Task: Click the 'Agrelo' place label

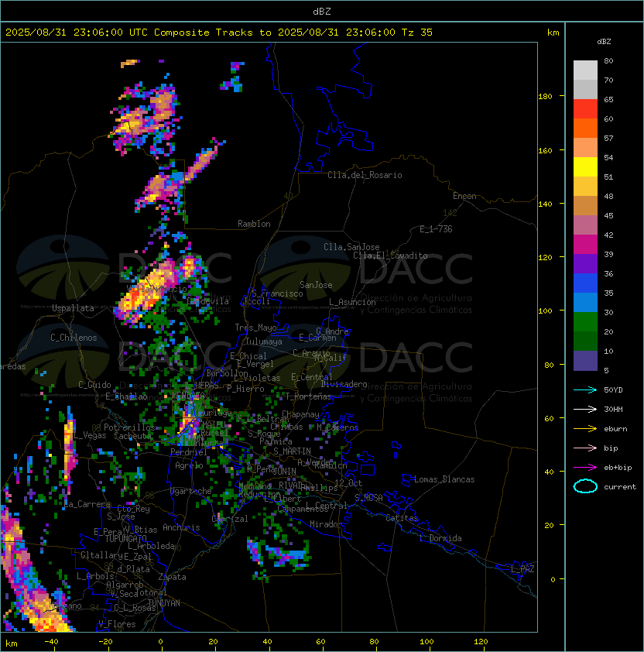Action: [189, 465]
